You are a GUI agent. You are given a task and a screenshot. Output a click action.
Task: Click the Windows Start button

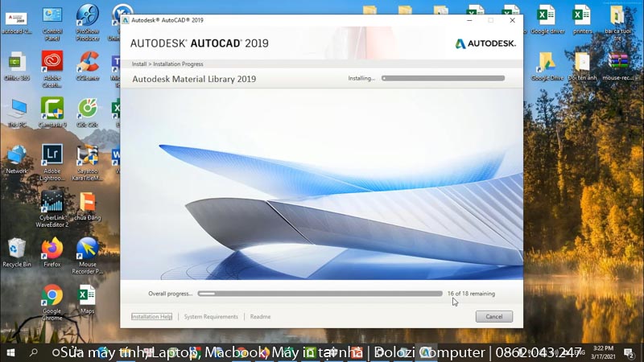coord(10,352)
